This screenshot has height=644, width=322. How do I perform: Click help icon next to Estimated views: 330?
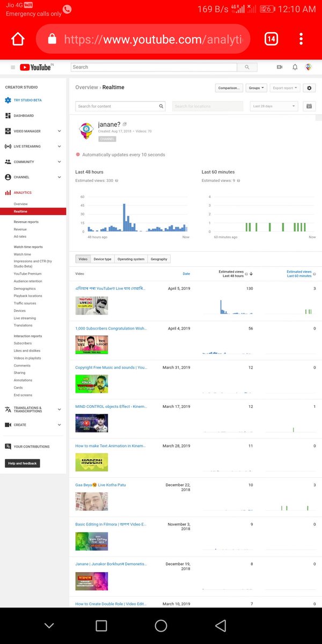click(x=117, y=181)
